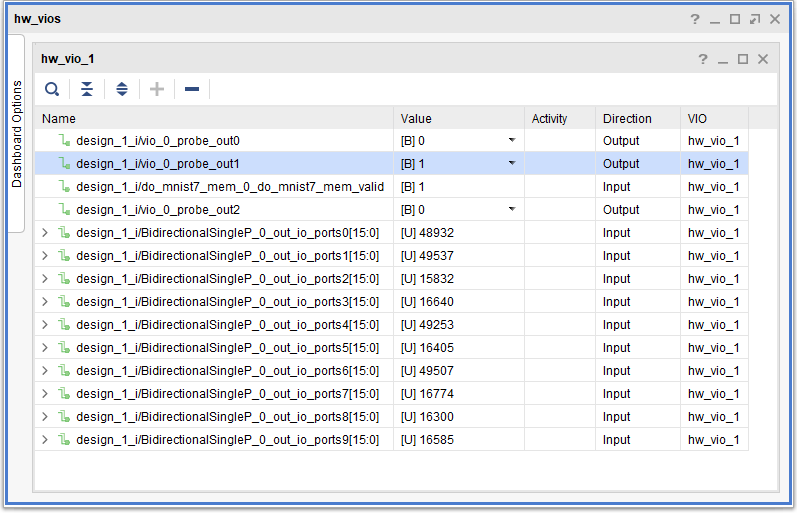Select row out_io_ports7[15:0] name
Viewport: 797px width, 513px height.
[227, 394]
